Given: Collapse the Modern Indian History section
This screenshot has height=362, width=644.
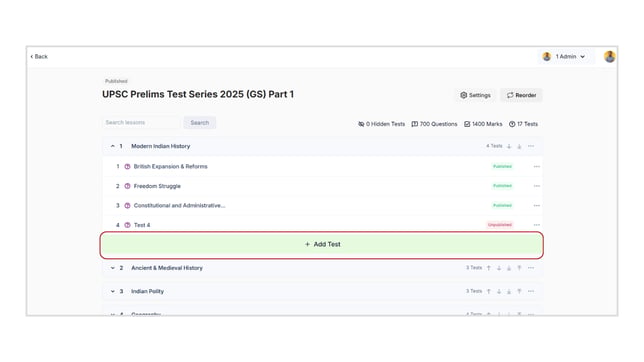Looking at the screenshot, I should coord(113,146).
